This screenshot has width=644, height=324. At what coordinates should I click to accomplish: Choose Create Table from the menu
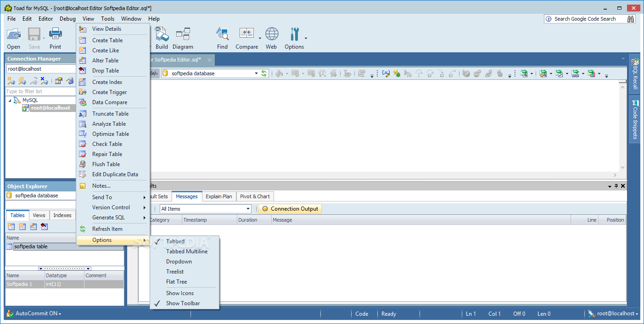(113, 40)
